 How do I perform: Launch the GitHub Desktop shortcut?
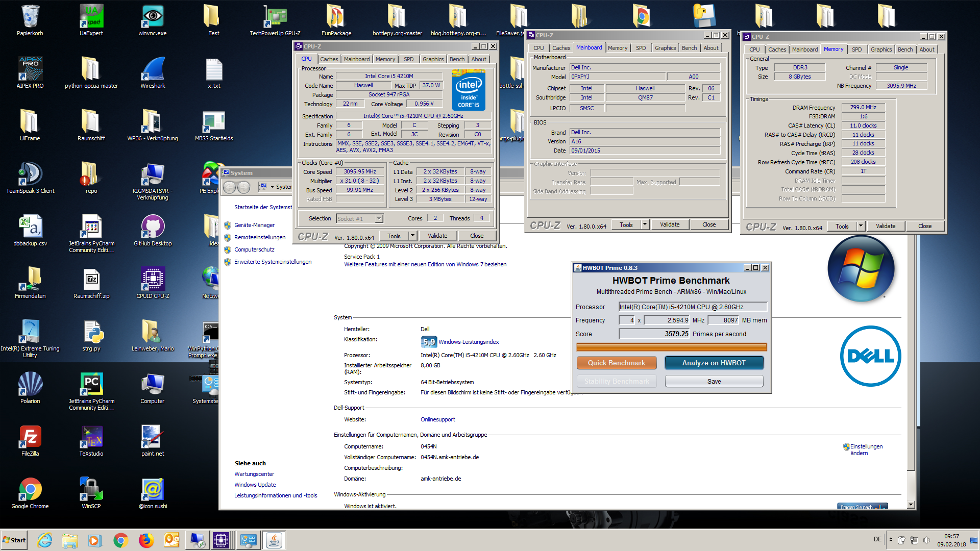click(x=153, y=231)
